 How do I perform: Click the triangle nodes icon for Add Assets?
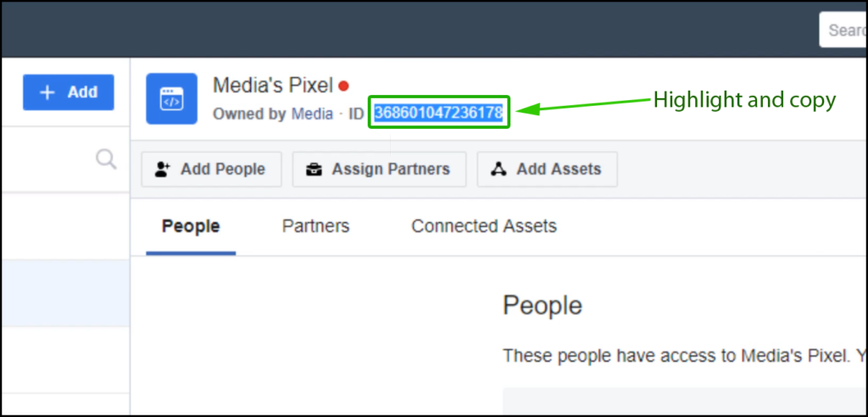pyautogui.click(x=498, y=170)
